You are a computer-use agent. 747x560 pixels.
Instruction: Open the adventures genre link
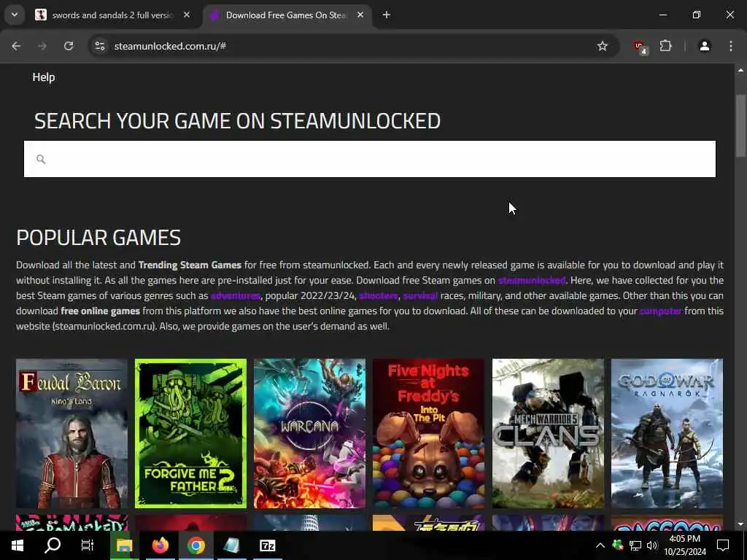tap(236, 296)
